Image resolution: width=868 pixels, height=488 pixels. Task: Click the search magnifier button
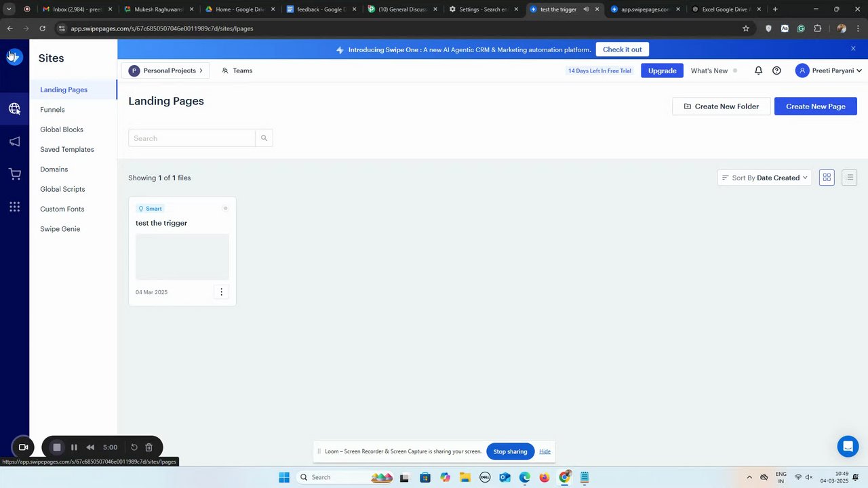pyautogui.click(x=264, y=138)
